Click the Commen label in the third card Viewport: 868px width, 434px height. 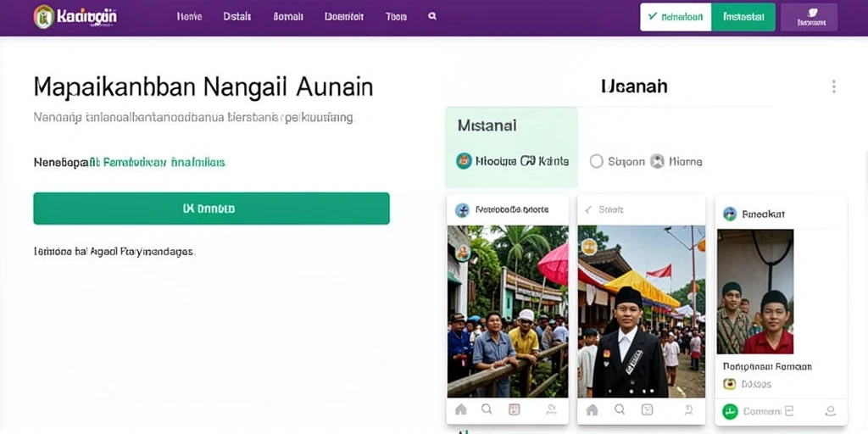(762, 411)
